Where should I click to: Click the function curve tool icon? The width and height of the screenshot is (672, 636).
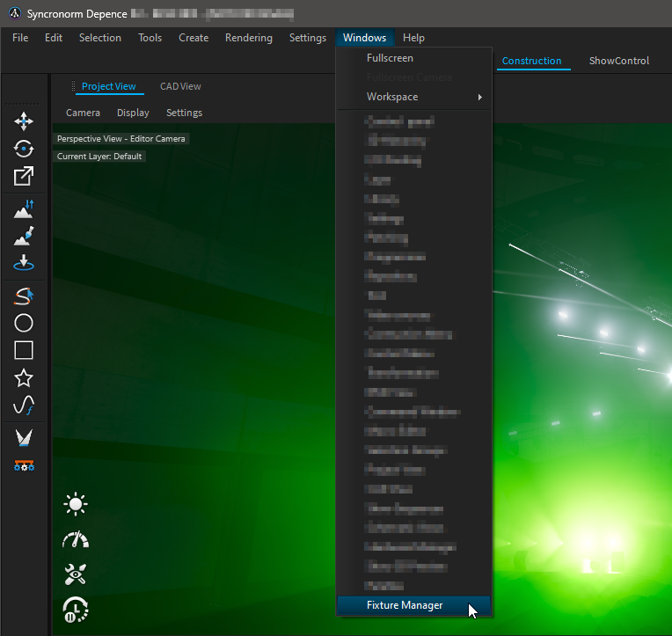click(24, 406)
